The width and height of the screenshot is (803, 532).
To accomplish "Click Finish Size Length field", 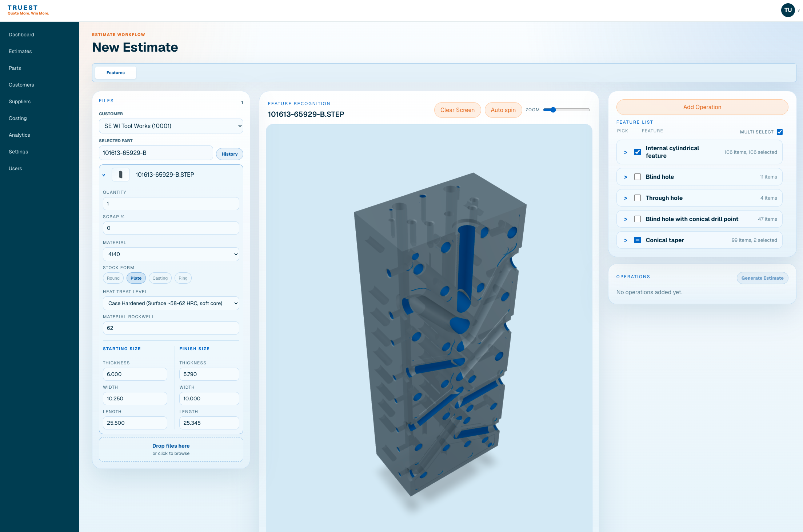I will 209,423.
